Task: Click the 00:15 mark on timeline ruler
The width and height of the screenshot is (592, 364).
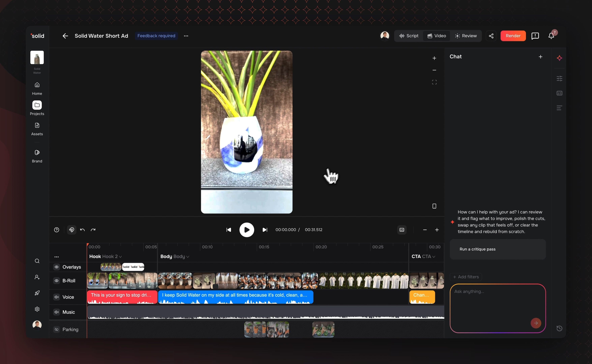Action: 264,247
